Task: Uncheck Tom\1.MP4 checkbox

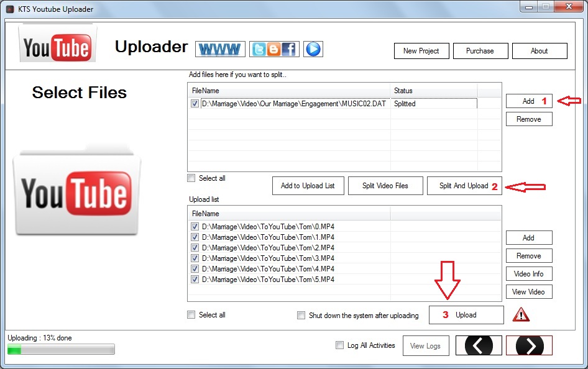Action: [195, 237]
